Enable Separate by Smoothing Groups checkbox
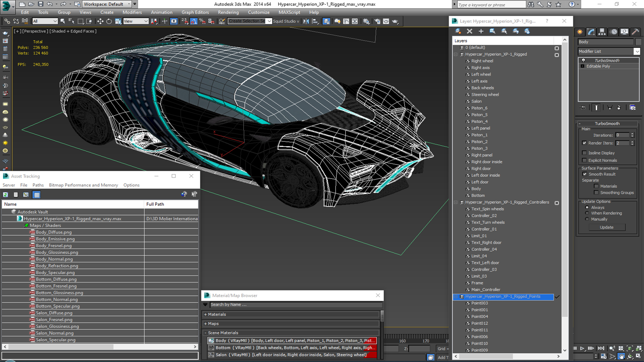The width and height of the screenshot is (644, 362). tap(596, 193)
